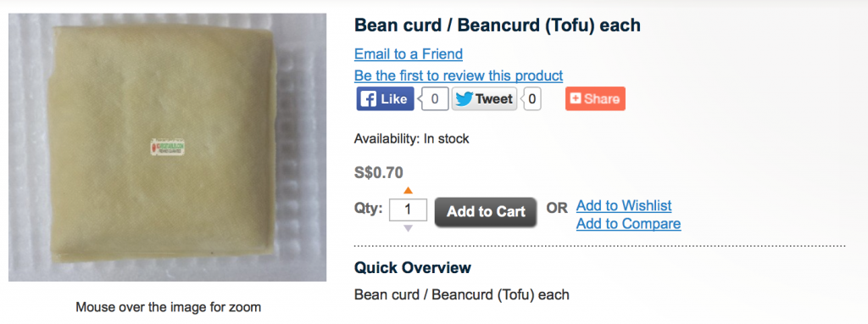Viewport: 868px width, 324px height.
Task: Click the tofu product image
Action: (x=167, y=148)
